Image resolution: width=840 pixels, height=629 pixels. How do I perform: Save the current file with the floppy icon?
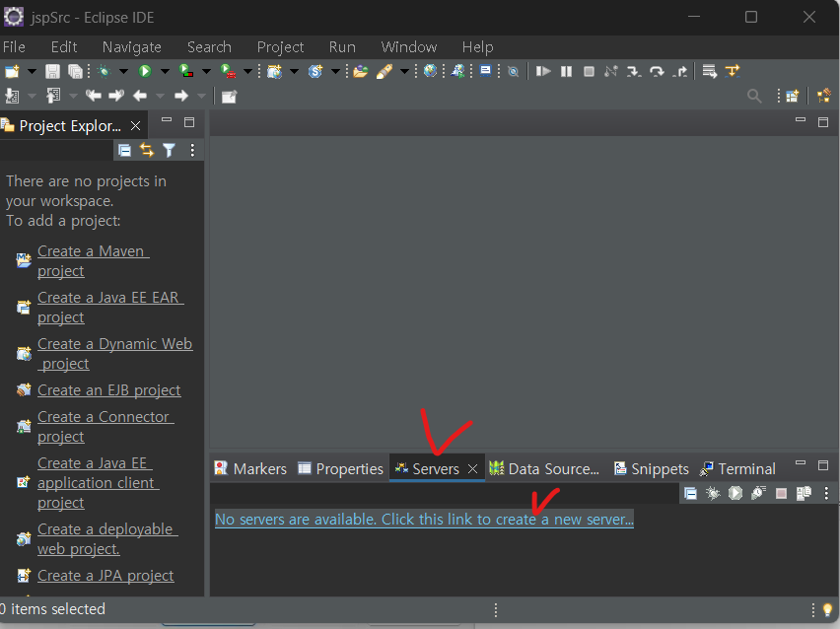tap(52, 70)
